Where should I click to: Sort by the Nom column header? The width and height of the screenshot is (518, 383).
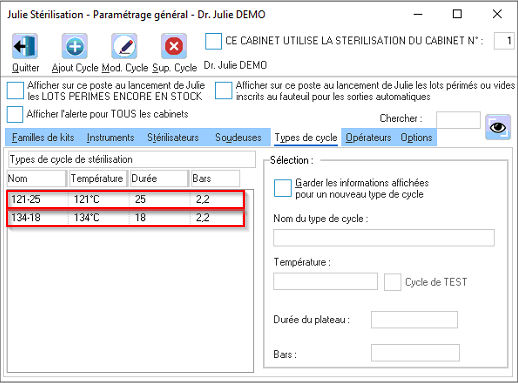36,178
